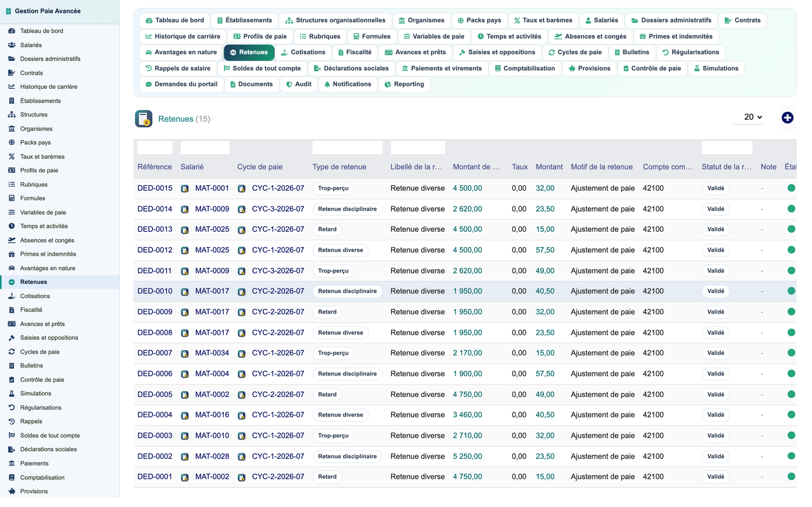Open reference link DED-0008
This screenshot has width=812, height=507.
pyautogui.click(x=155, y=332)
